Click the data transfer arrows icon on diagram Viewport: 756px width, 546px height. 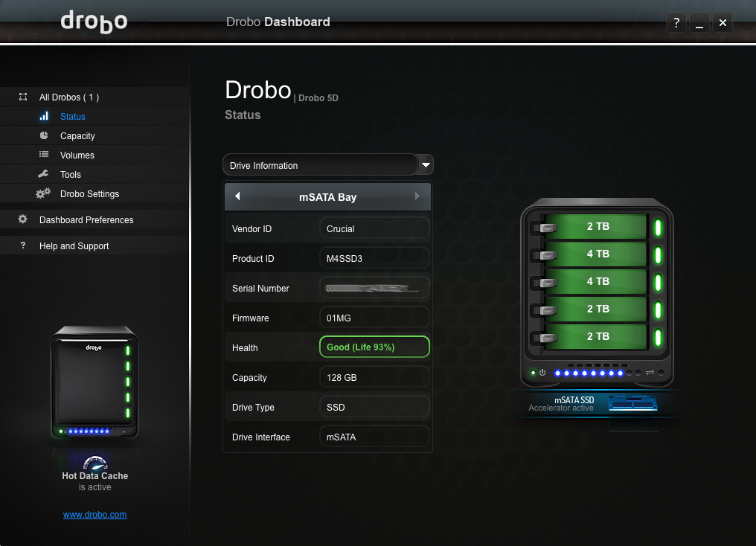[650, 373]
